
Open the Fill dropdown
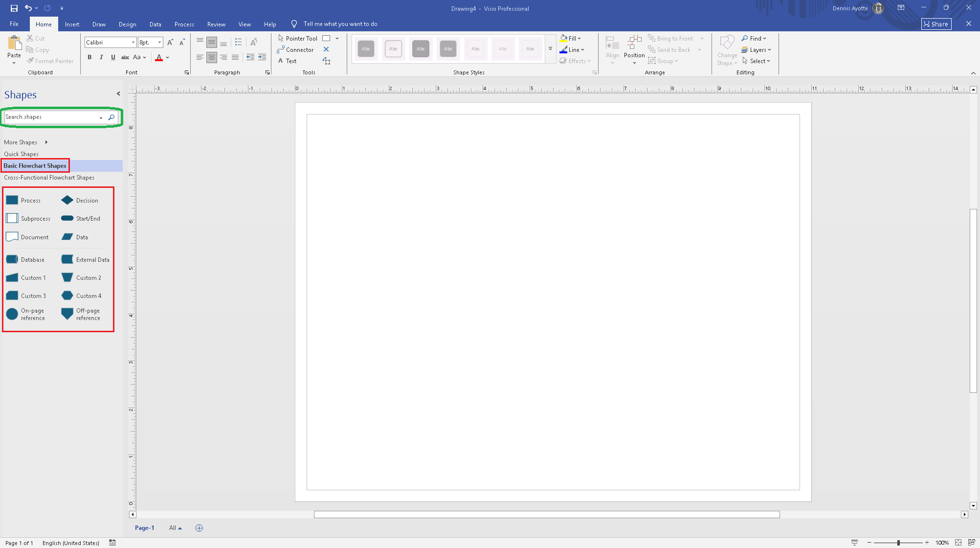click(571, 38)
